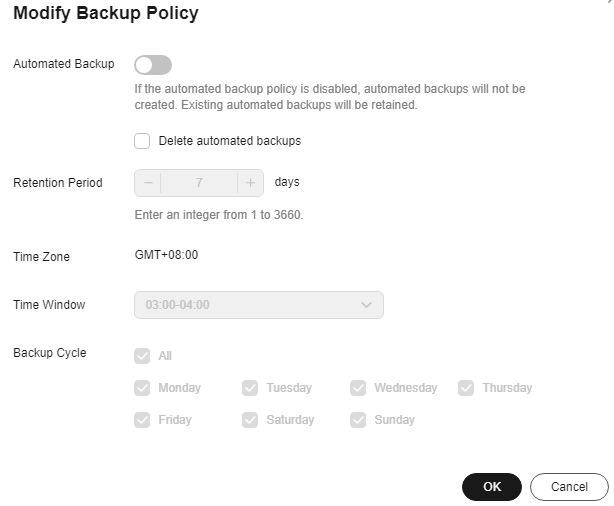Close the dialog using top-right corner icon
Image resolution: width=614 pixels, height=506 pixels.
[609, 3]
